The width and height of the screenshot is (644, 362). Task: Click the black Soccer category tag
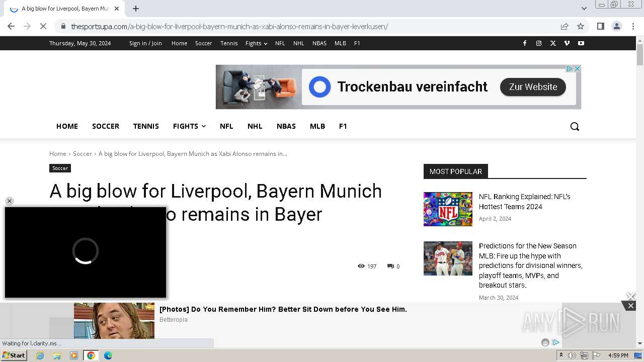[60, 168]
